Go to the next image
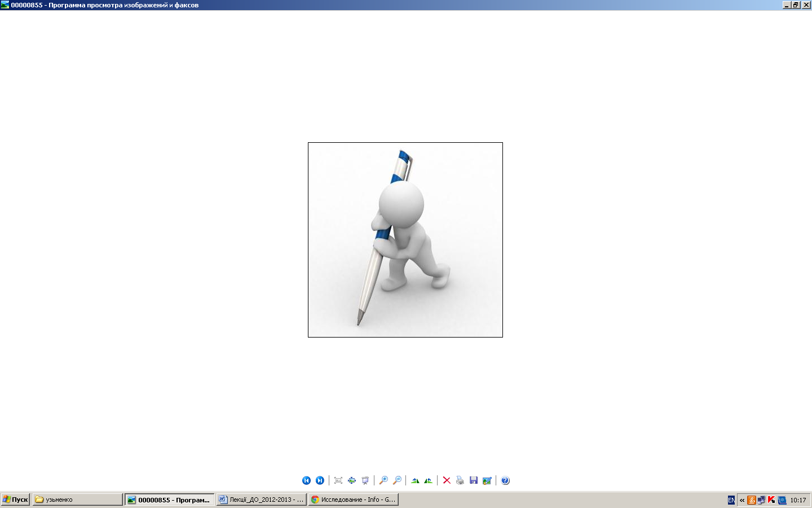This screenshot has height=508, width=812. point(320,480)
